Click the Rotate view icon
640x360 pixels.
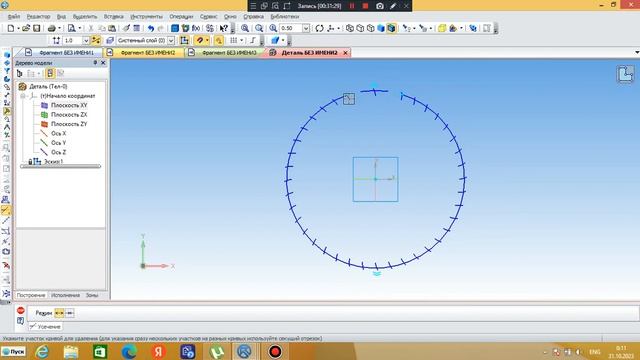coord(320,28)
